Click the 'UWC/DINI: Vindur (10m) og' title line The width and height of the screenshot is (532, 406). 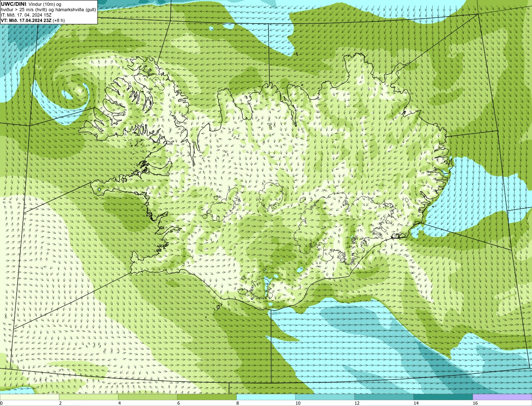click(x=31, y=4)
